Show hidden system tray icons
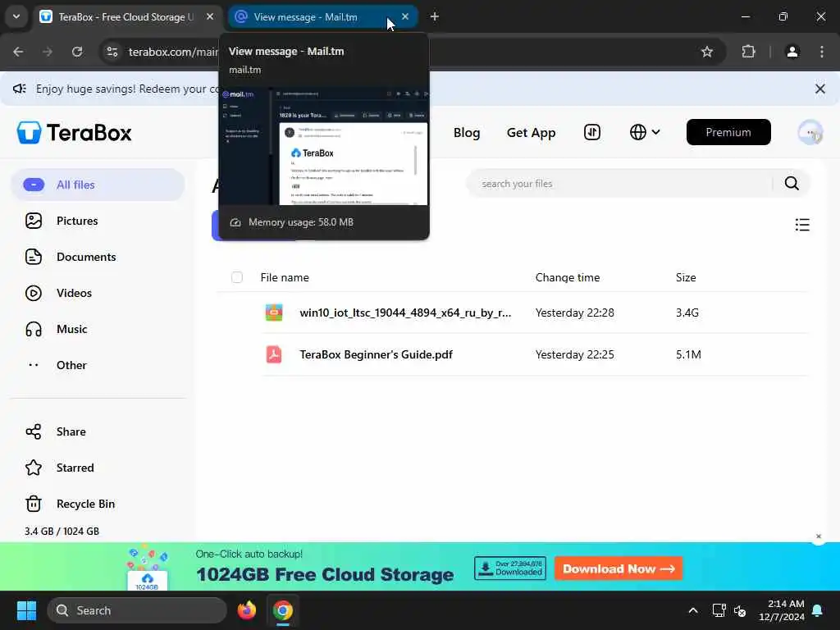840x630 pixels. pyautogui.click(x=692, y=610)
